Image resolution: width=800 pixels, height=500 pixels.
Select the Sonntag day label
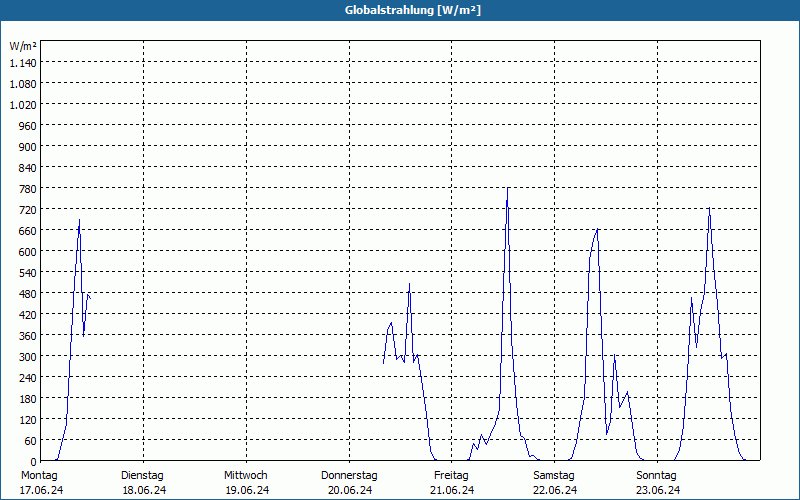pos(656,476)
